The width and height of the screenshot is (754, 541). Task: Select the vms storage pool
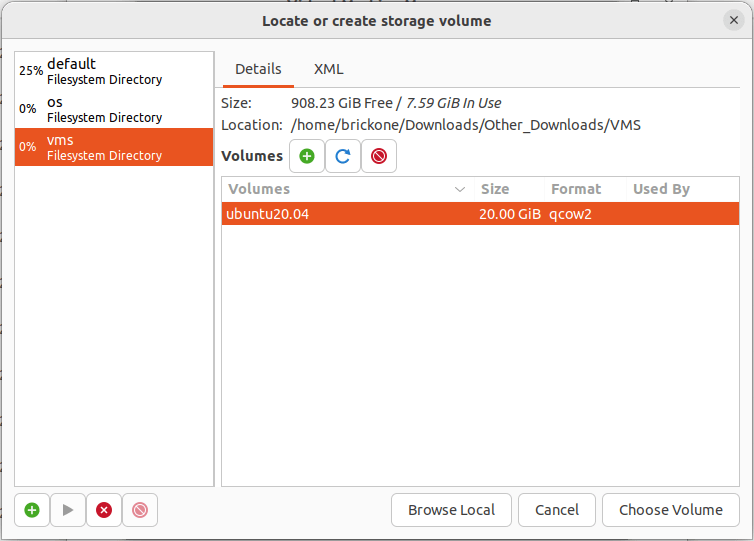coord(114,147)
